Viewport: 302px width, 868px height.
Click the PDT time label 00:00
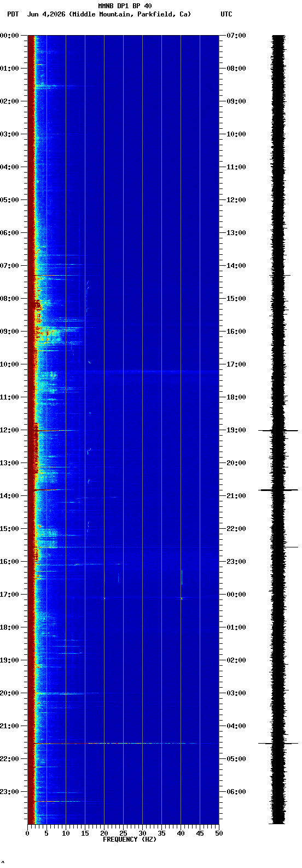coord(9,36)
